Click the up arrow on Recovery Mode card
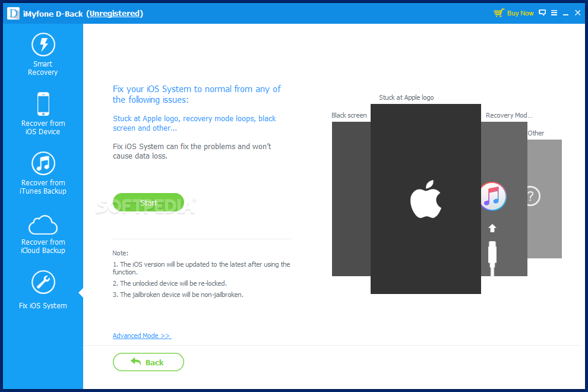The width and height of the screenshot is (588, 392). point(492,227)
